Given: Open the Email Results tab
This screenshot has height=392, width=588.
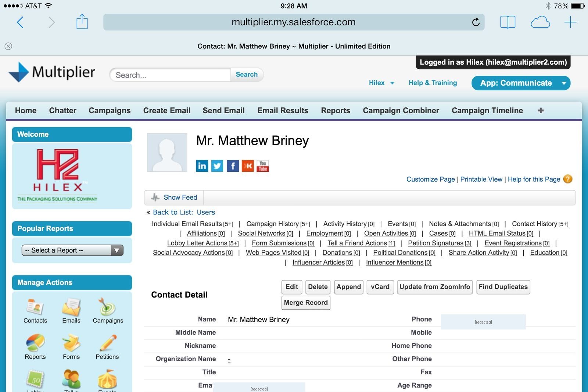Looking at the screenshot, I should (283, 111).
